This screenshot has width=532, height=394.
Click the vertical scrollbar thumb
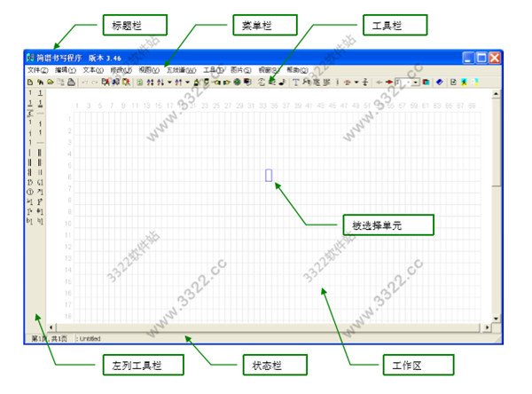coord(496,142)
